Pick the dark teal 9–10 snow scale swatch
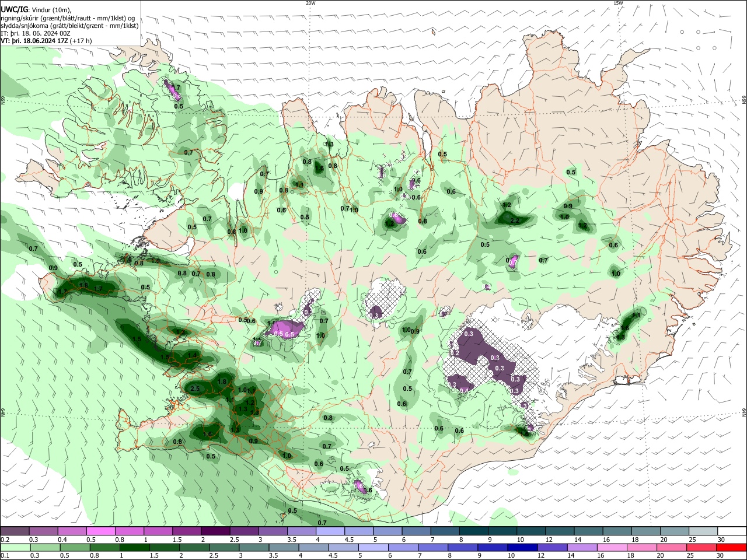Screen dimensions: 747x560 502,531
